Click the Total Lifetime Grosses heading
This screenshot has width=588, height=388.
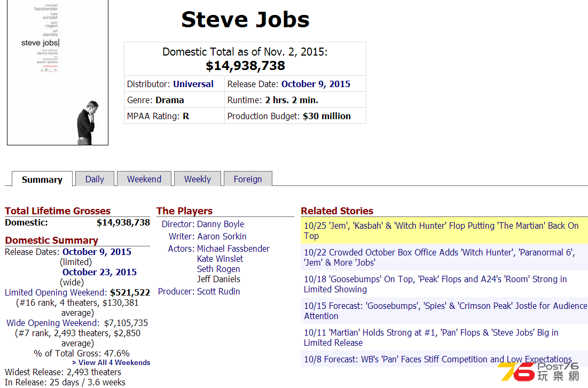[x=58, y=211]
